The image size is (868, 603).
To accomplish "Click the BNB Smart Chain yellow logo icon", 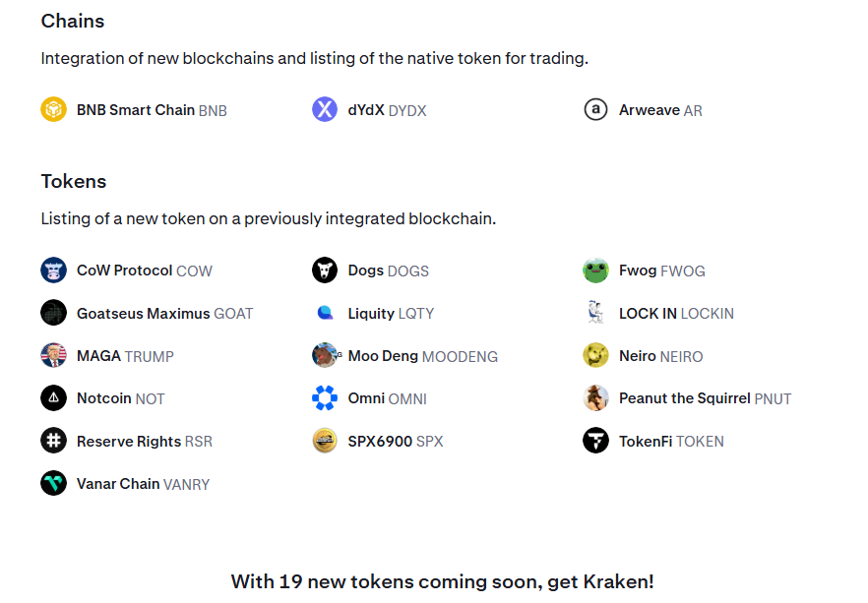I will point(53,109).
